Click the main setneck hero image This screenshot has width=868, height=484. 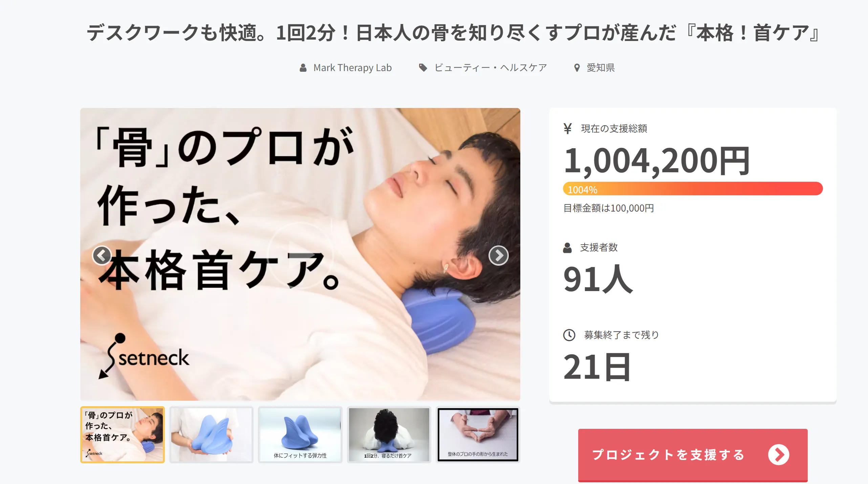click(x=300, y=254)
